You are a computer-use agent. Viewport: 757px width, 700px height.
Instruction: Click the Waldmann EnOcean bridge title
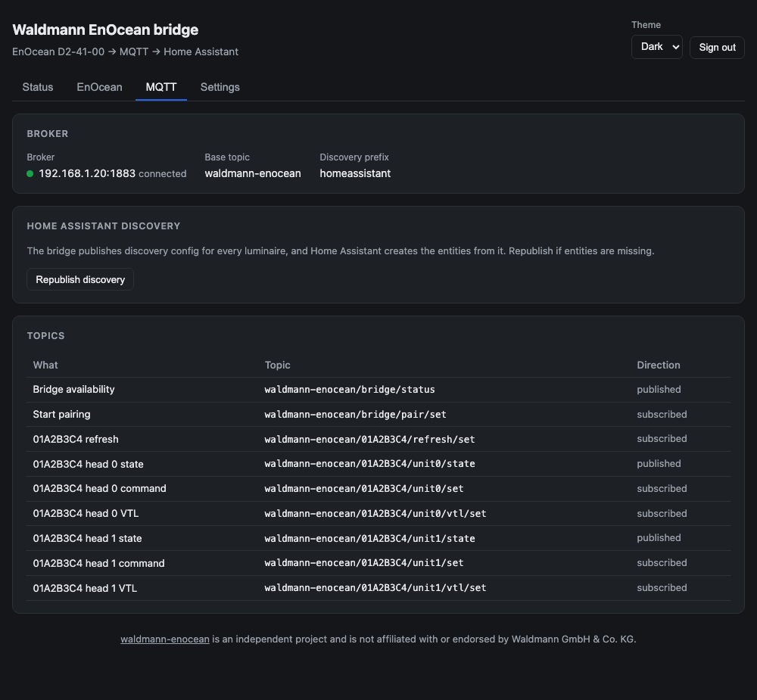click(105, 30)
